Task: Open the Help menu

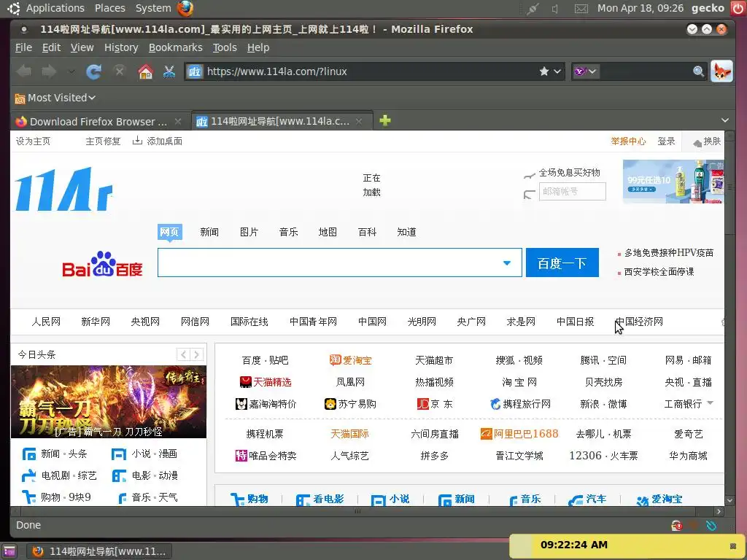Action: 258,47
